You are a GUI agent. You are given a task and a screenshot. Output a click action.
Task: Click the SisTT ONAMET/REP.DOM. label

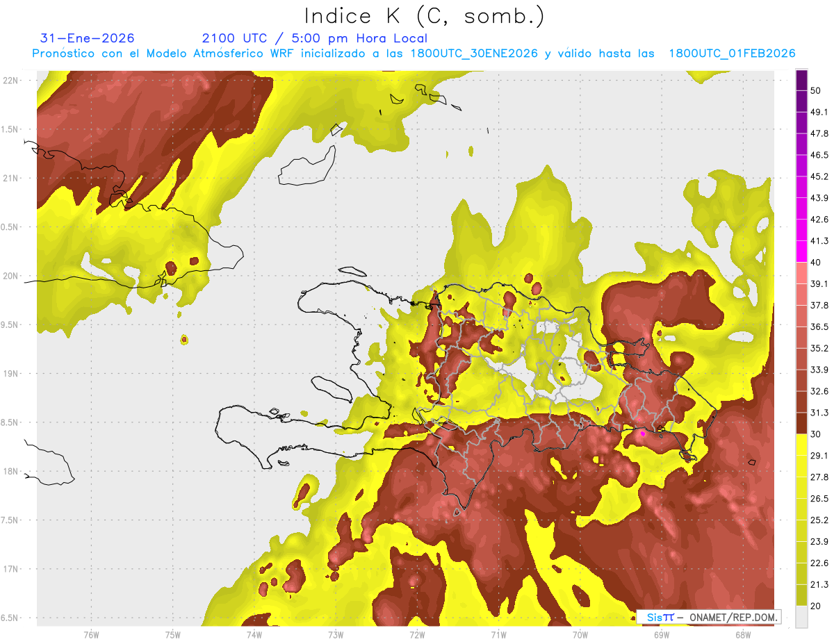(x=708, y=617)
